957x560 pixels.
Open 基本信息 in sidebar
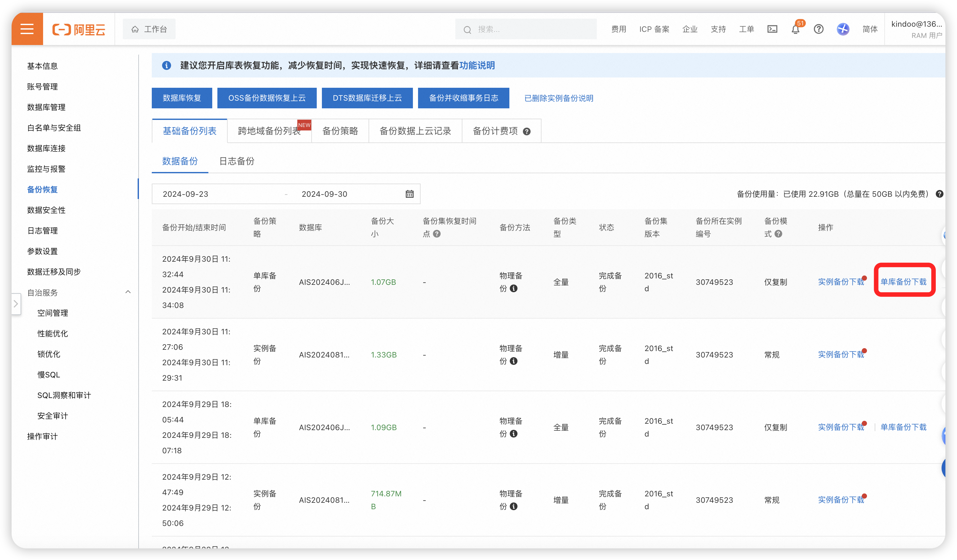[42, 66]
